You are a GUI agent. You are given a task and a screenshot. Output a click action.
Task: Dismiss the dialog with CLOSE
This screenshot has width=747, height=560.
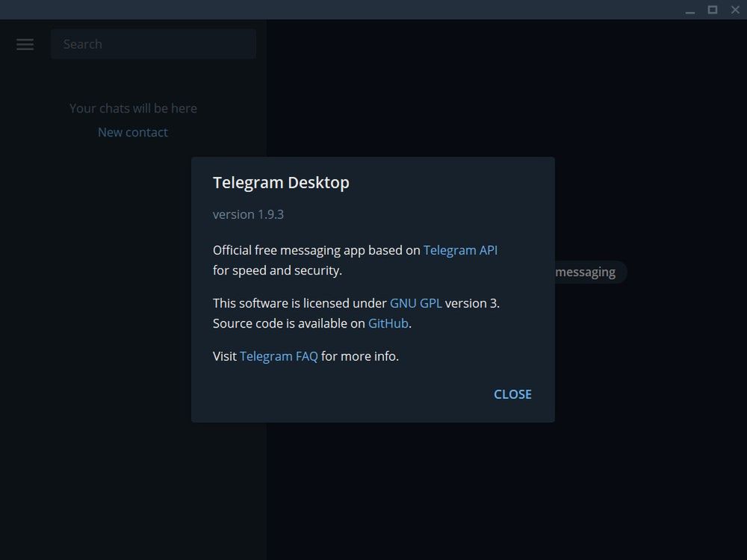(512, 394)
